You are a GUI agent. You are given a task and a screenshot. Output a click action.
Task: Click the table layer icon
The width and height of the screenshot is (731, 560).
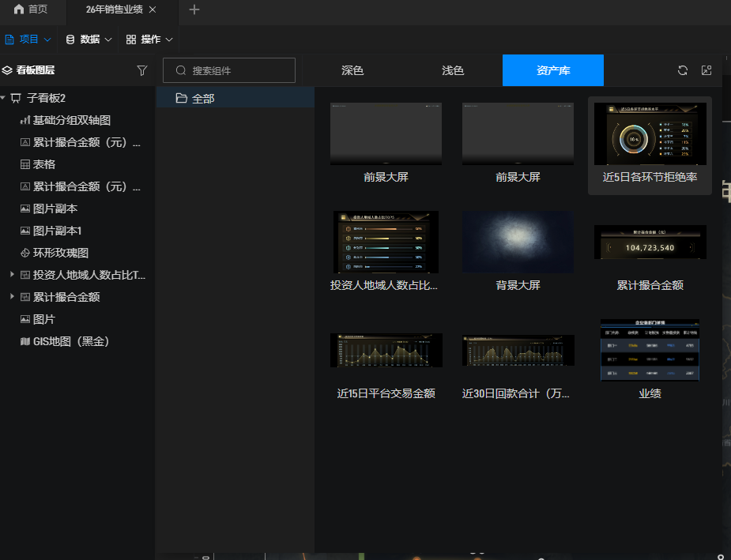[x=24, y=164]
